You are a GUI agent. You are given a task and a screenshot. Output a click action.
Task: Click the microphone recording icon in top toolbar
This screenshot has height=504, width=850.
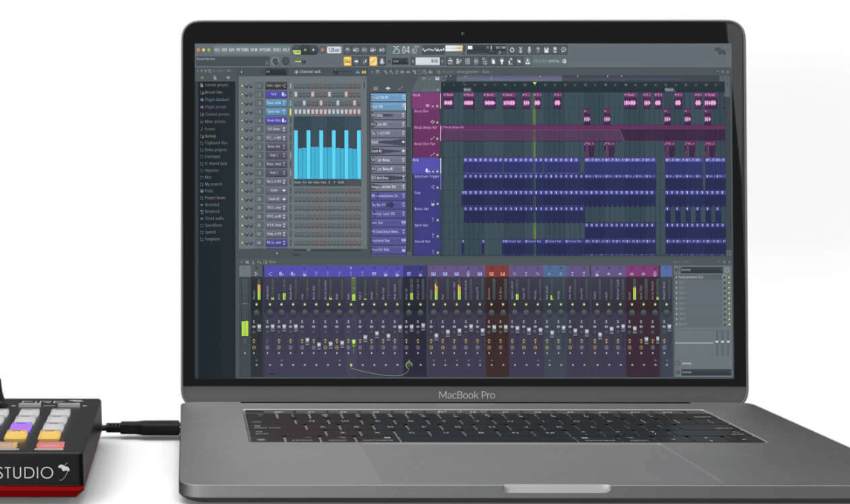(x=529, y=50)
